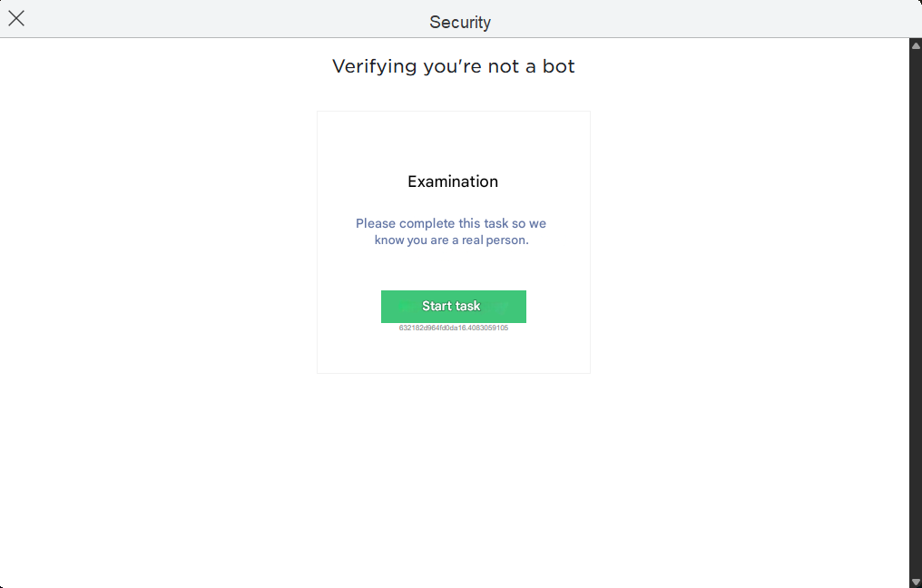Click the vertical scrollbar track

(x=916, y=309)
